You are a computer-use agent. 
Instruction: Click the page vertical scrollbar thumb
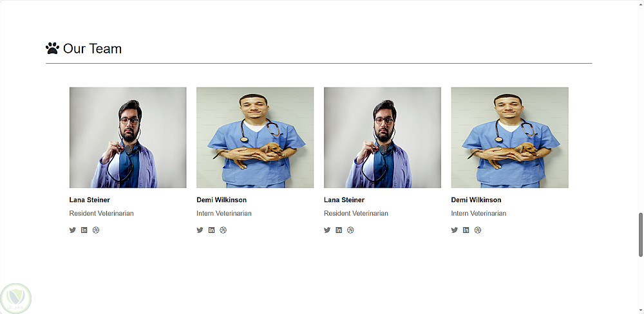click(x=641, y=235)
